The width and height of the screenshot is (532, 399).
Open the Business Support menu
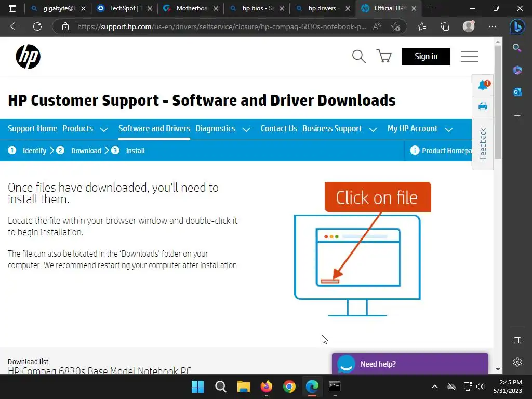pyautogui.click(x=332, y=129)
